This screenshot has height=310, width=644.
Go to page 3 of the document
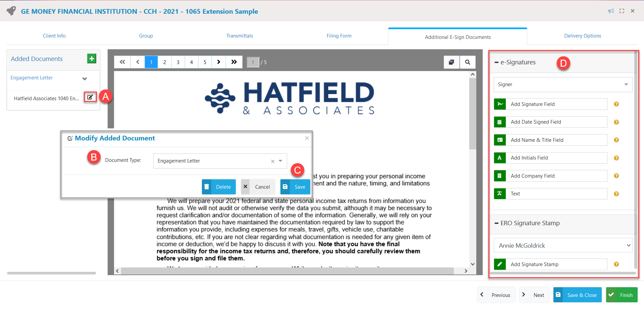pyautogui.click(x=178, y=62)
